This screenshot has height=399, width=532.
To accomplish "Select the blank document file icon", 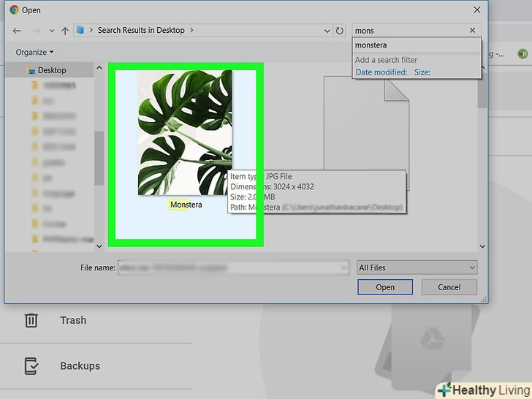I will click(x=366, y=132).
